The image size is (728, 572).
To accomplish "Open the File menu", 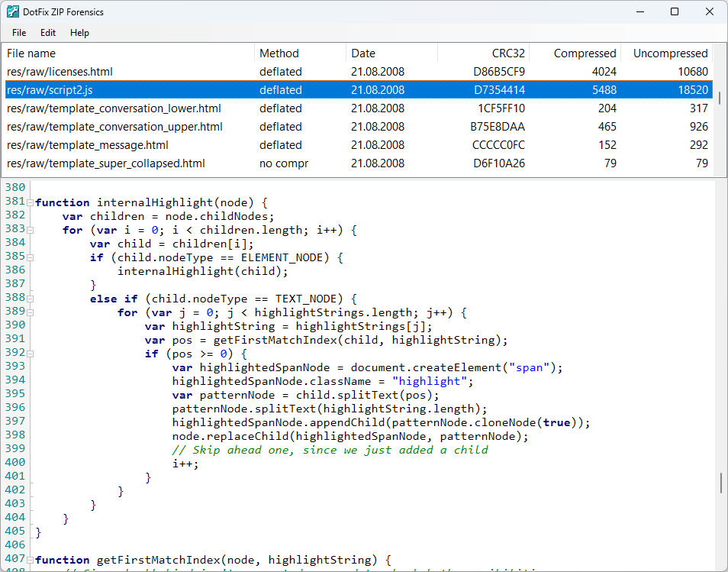I will pos(19,33).
